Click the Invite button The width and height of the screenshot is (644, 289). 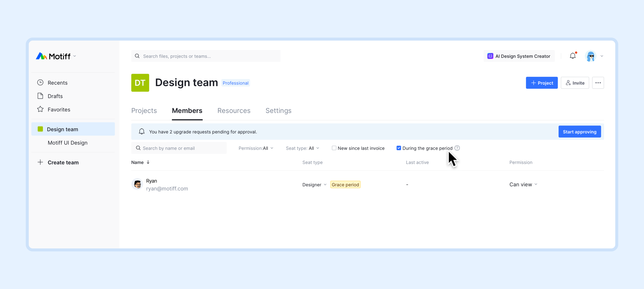pyautogui.click(x=575, y=83)
